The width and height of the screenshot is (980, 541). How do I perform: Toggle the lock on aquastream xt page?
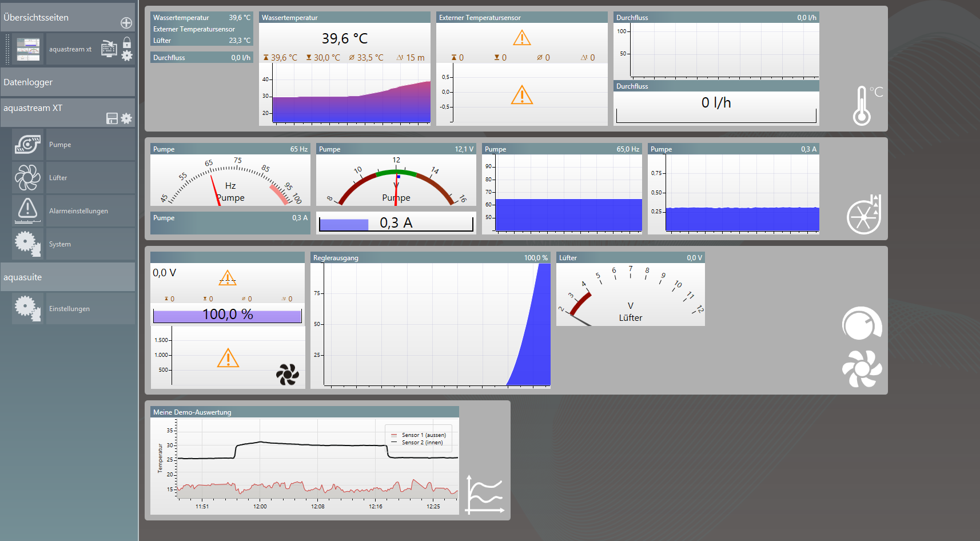click(127, 43)
